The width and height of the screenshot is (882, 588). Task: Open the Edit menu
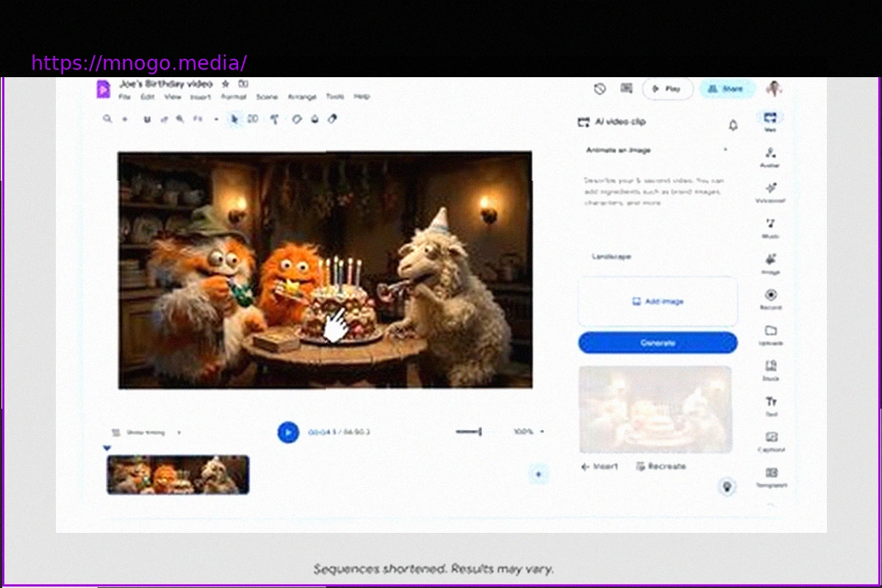[148, 97]
